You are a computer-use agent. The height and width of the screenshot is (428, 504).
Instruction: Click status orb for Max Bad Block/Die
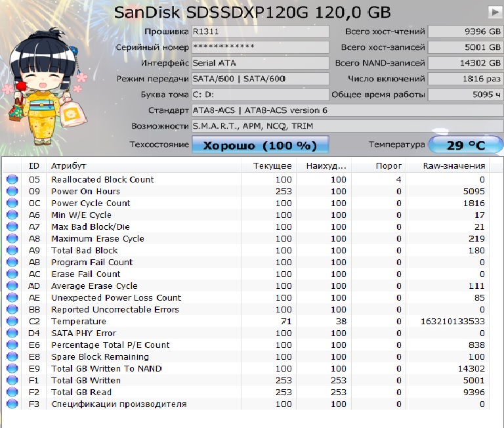(x=12, y=226)
